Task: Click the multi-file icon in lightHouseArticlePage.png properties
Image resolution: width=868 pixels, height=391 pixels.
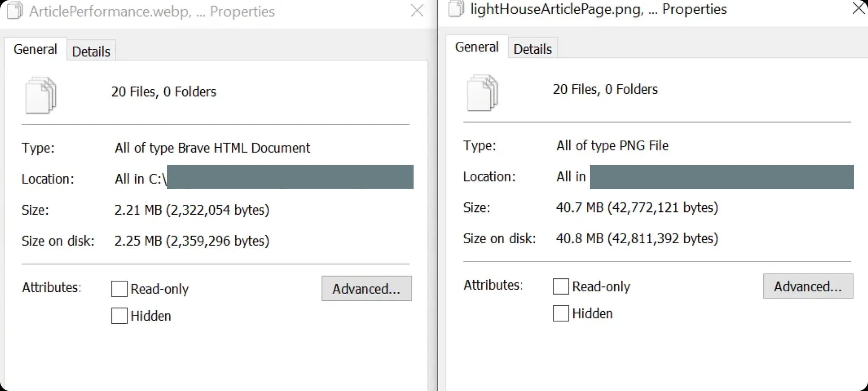Action: point(483,93)
